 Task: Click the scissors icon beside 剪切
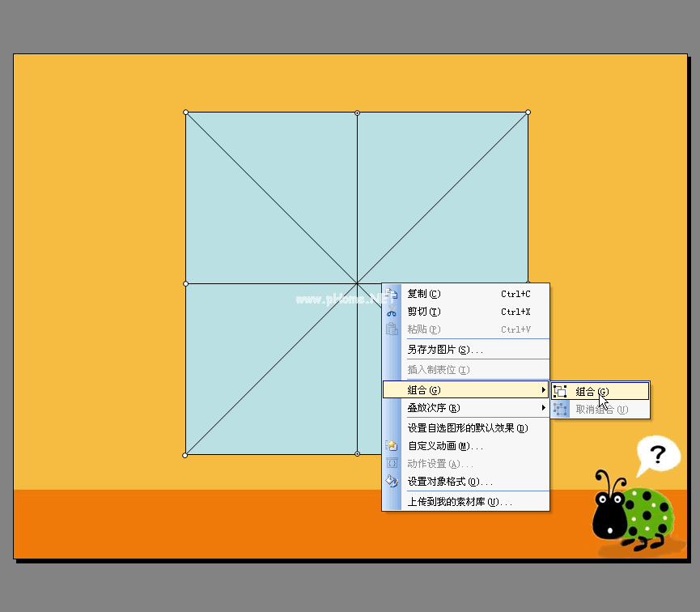pos(392,312)
